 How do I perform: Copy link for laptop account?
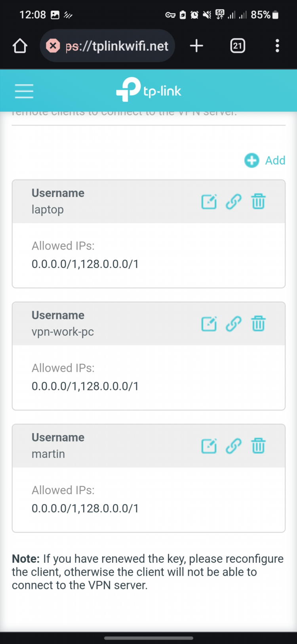pos(234,202)
